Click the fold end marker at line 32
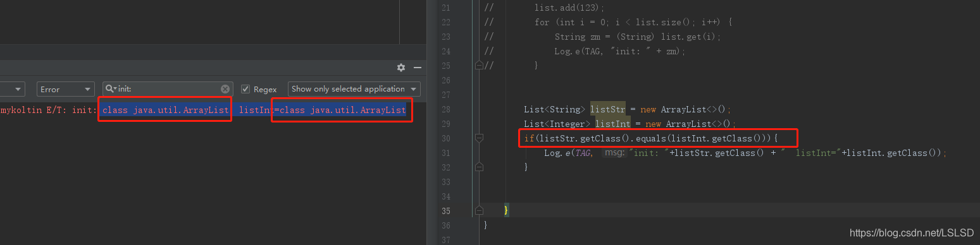 (x=479, y=167)
